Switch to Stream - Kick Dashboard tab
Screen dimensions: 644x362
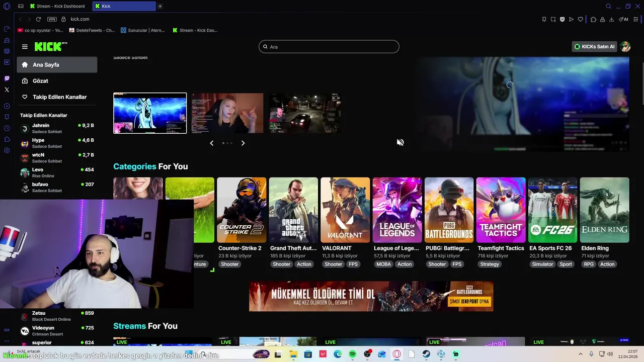pyautogui.click(x=57, y=6)
